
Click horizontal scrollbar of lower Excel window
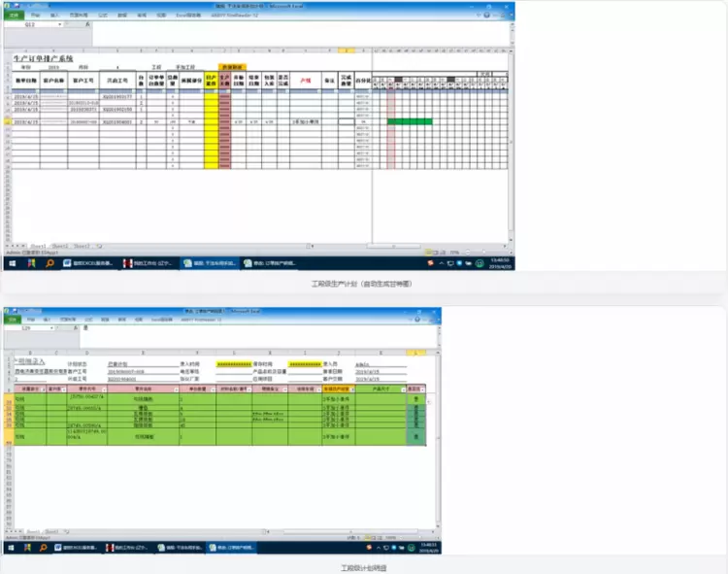pyautogui.click(x=350, y=531)
